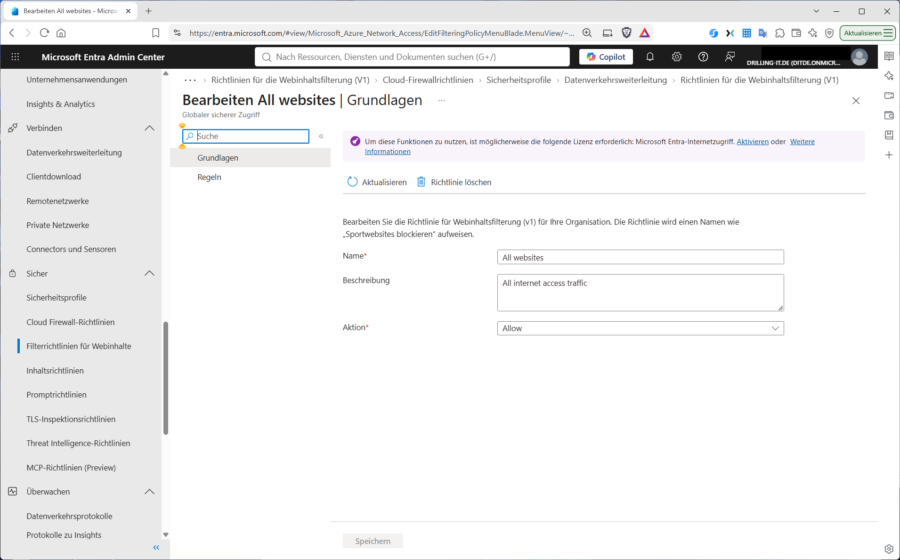
Task: Click Datenverkehrsweiterleitung in the breadcrumb
Action: point(615,80)
